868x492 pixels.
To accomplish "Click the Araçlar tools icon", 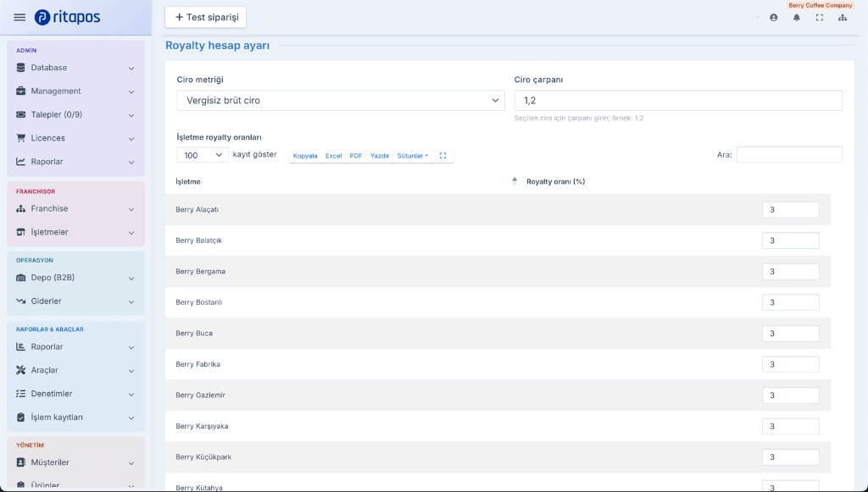I will pyautogui.click(x=21, y=370).
